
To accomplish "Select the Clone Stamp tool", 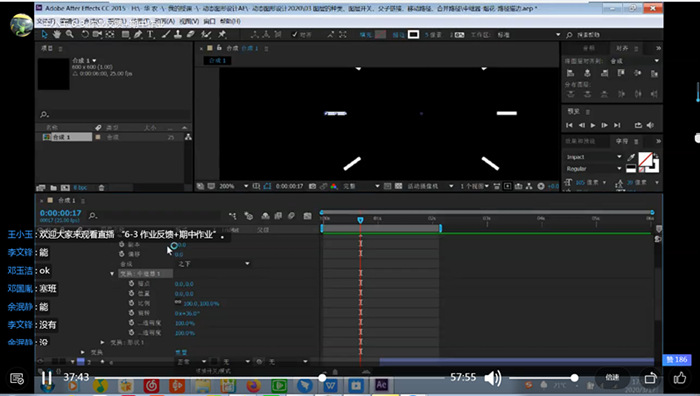I will (178, 34).
